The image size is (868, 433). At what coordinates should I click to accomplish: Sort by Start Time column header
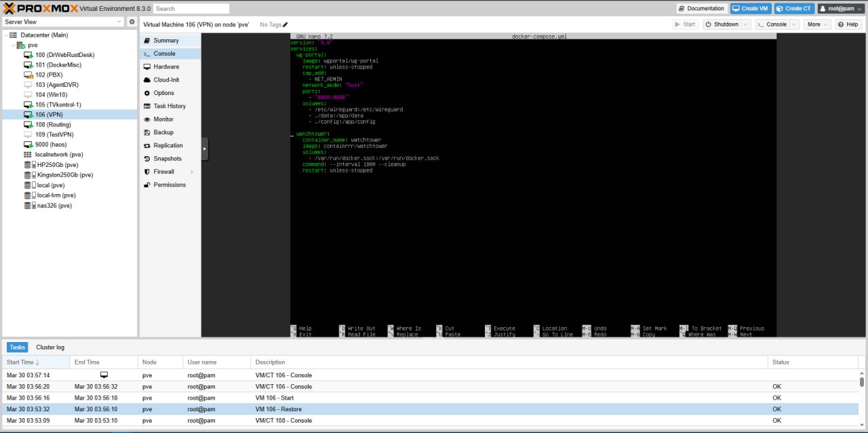pyautogui.click(x=36, y=362)
